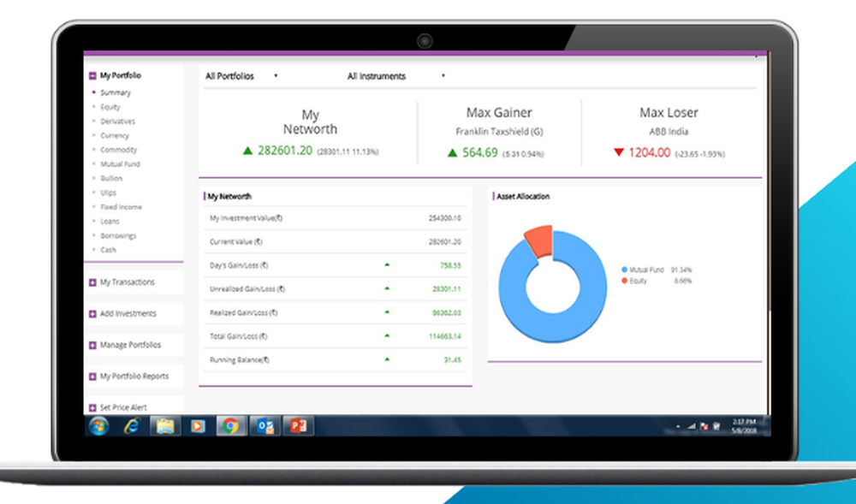The image size is (856, 504).
Task: Launch Chrome from the taskbar
Action: 231,425
